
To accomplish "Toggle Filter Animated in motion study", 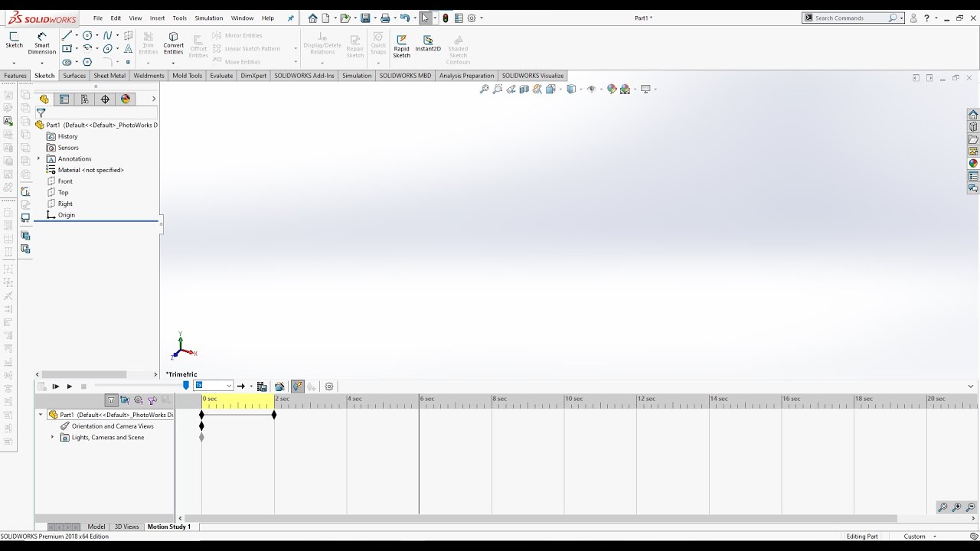I will pyautogui.click(x=124, y=399).
